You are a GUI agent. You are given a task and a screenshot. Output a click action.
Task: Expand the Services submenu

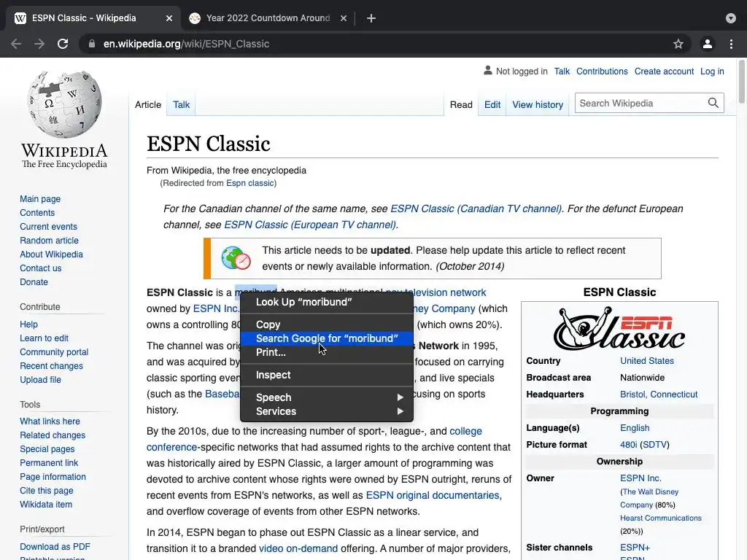(x=327, y=411)
